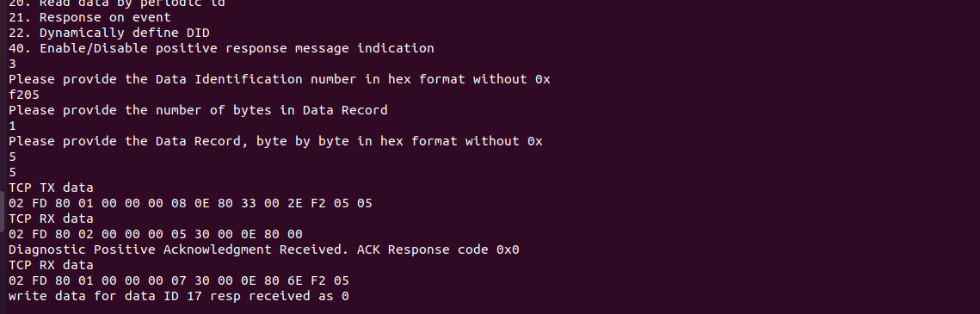Image resolution: width=980 pixels, height=314 pixels.
Task: Click the 'ACK Response code 0x0' text
Action: [x=438, y=249]
